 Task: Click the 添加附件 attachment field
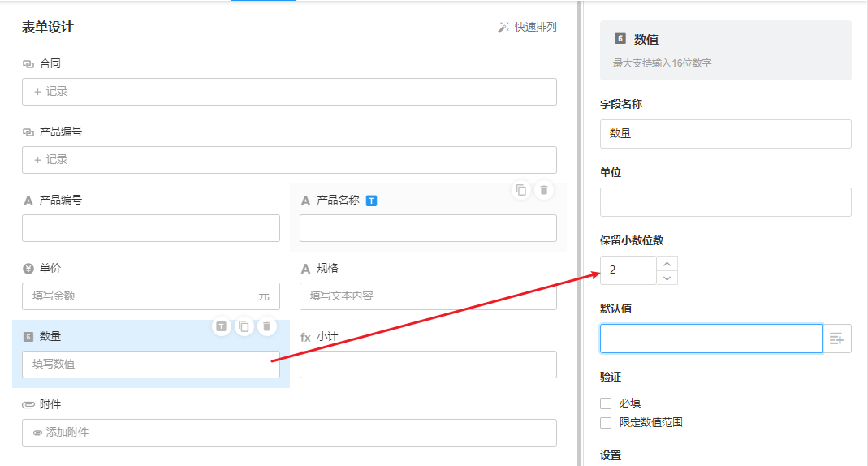click(x=289, y=433)
